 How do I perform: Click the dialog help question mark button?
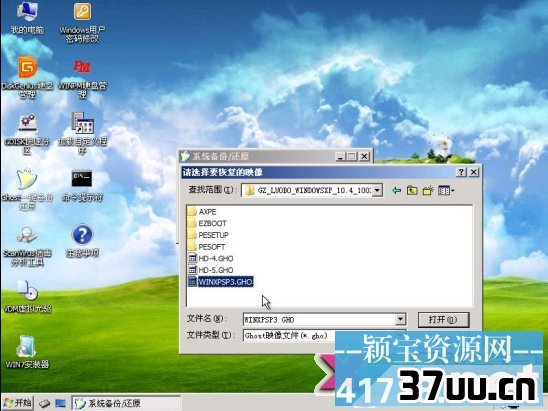(461, 172)
